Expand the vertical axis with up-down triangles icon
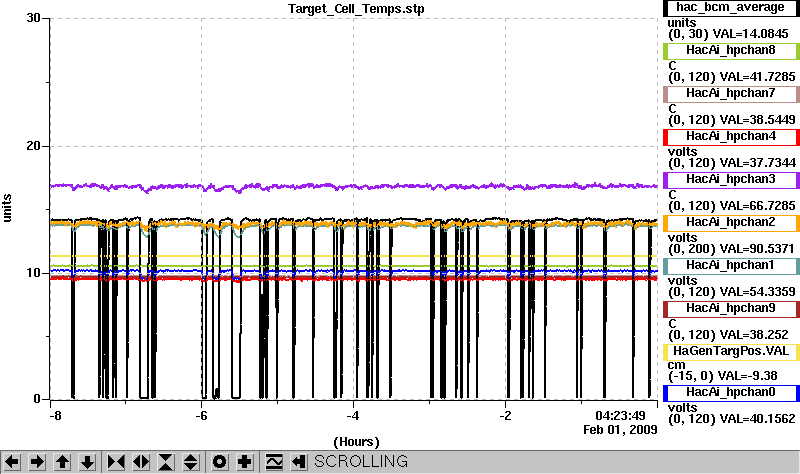 click(x=191, y=462)
